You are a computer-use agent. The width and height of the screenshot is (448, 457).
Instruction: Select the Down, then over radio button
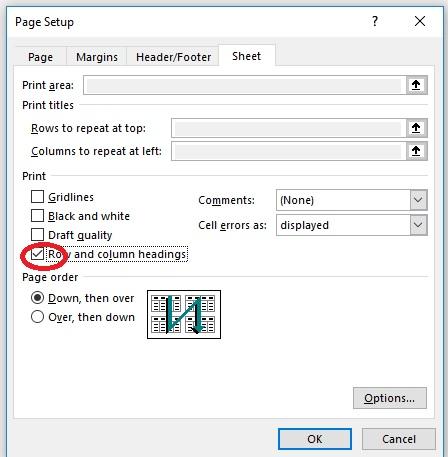pyautogui.click(x=37, y=298)
